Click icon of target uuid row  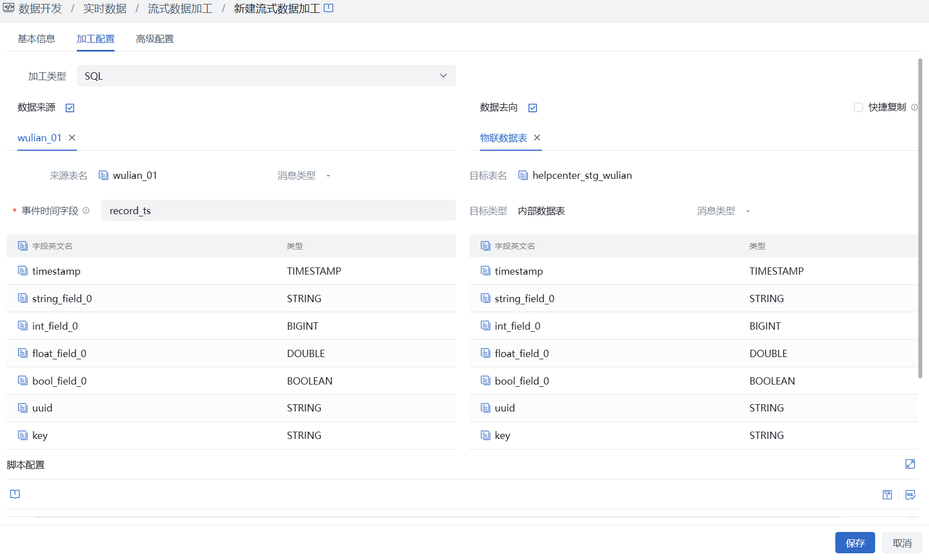[485, 408]
